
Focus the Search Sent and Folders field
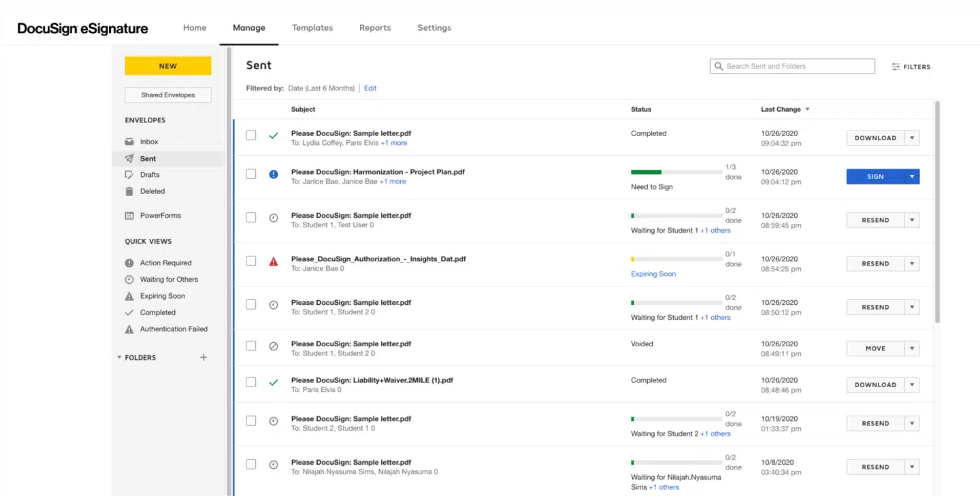[792, 66]
